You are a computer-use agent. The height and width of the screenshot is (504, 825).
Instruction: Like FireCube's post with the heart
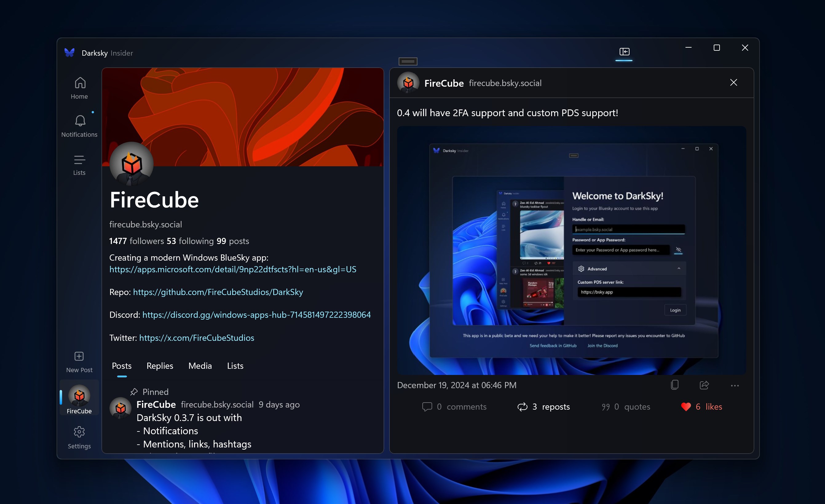click(686, 407)
